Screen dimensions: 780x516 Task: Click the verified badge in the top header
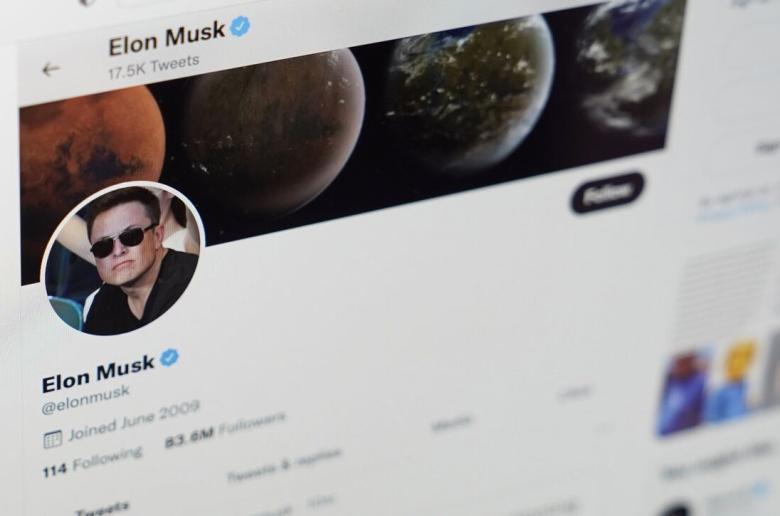[240, 26]
